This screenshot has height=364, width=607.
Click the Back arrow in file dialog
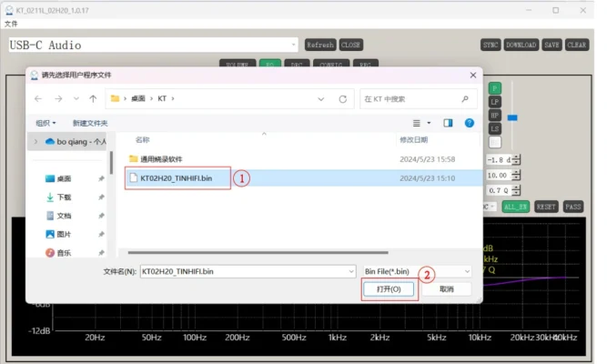tap(38, 98)
